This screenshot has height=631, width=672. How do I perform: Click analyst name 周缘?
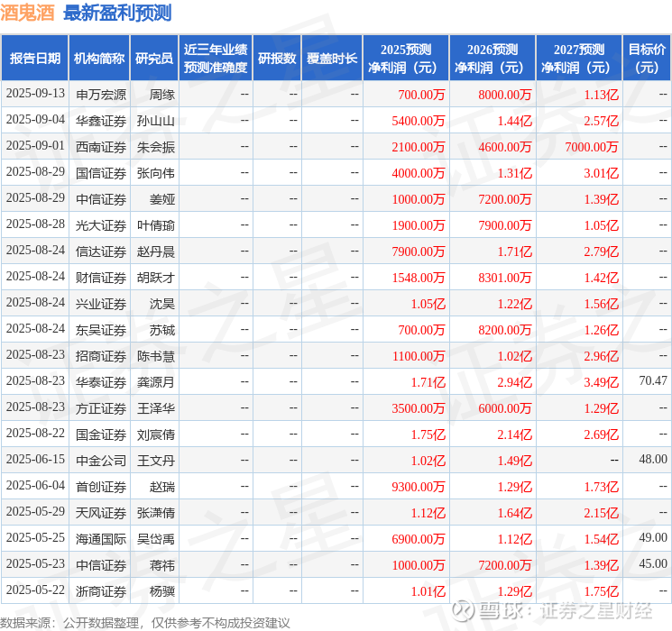click(162, 95)
